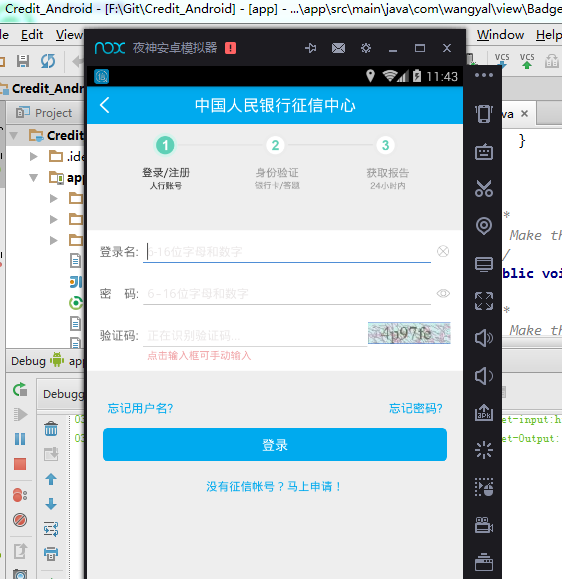This screenshot has width=562, height=579.
Task: Clear console with trash icon
Action: point(51,429)
